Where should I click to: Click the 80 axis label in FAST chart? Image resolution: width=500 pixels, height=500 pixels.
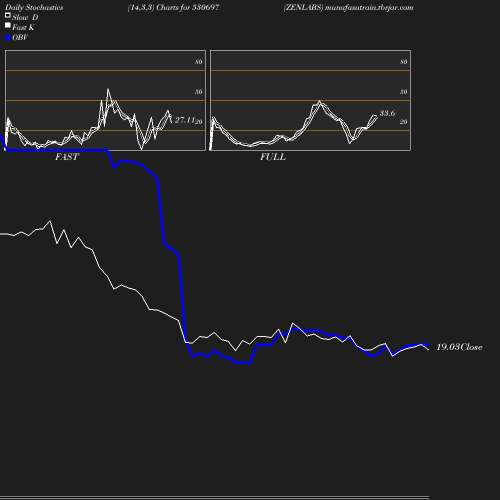[199, 62]
